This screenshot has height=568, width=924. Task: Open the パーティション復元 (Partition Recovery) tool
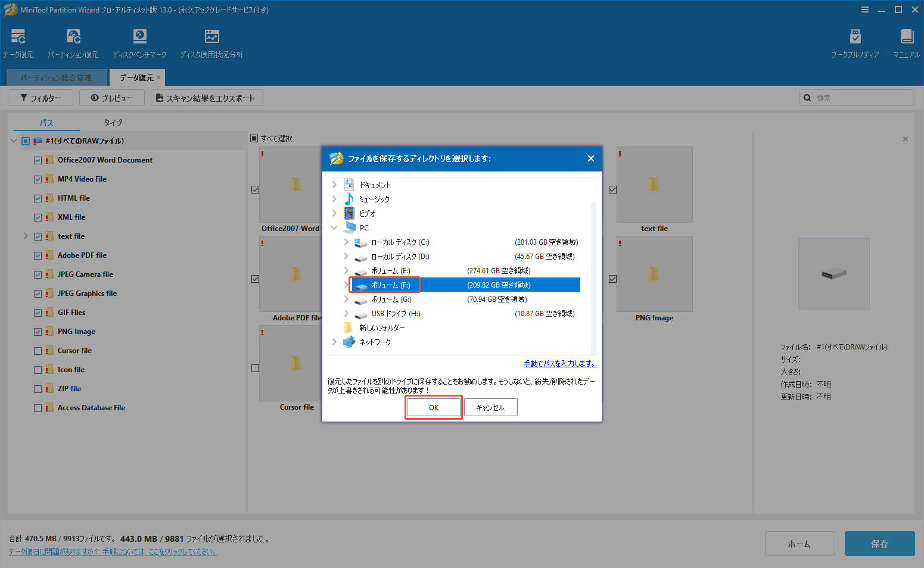tap(73, 42)
